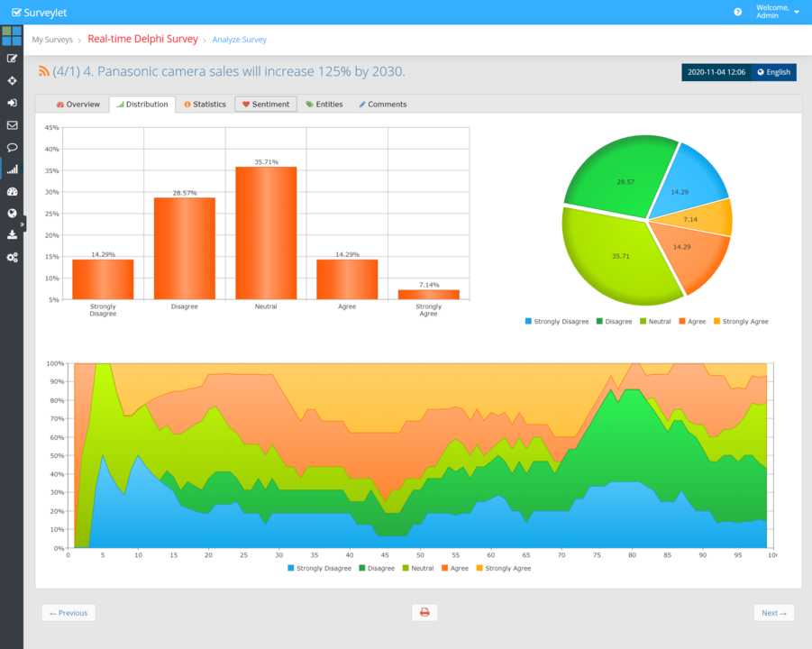Toggle Strongly Disagree in the pie chart legend
Viewport: 812px width, 649px height.
pyautogui.click(x=557, y=322)
